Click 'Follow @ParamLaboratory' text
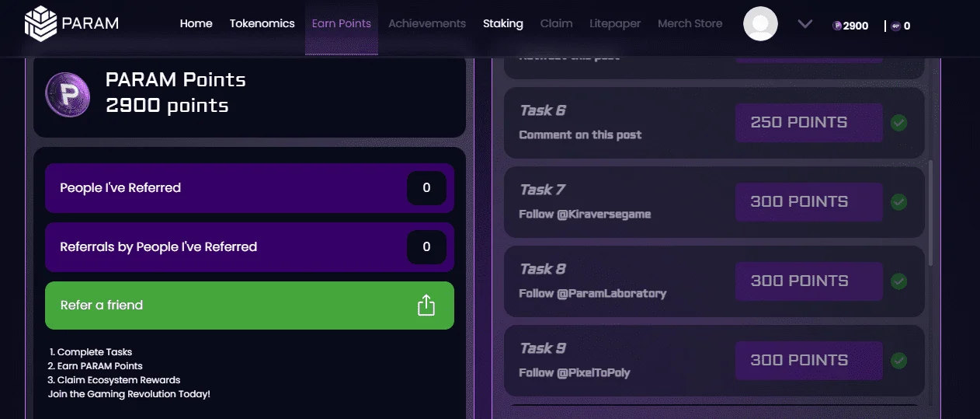 tap(593, 293)
